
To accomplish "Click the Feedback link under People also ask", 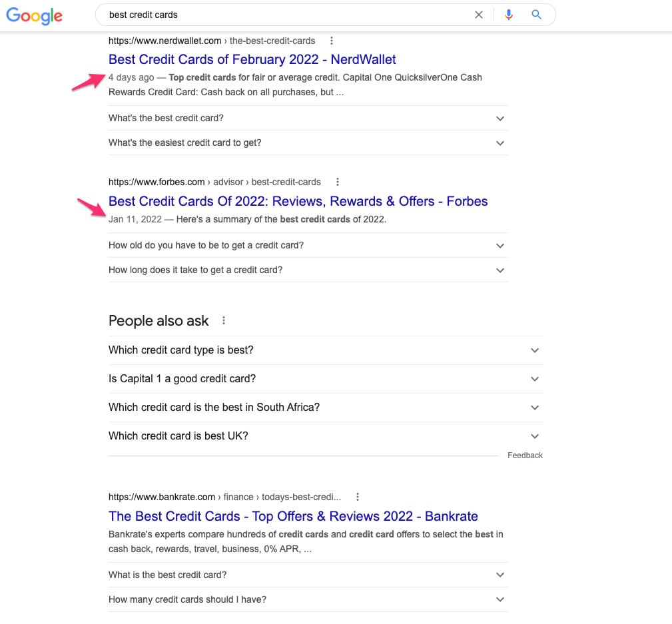I will click(525, 455).
